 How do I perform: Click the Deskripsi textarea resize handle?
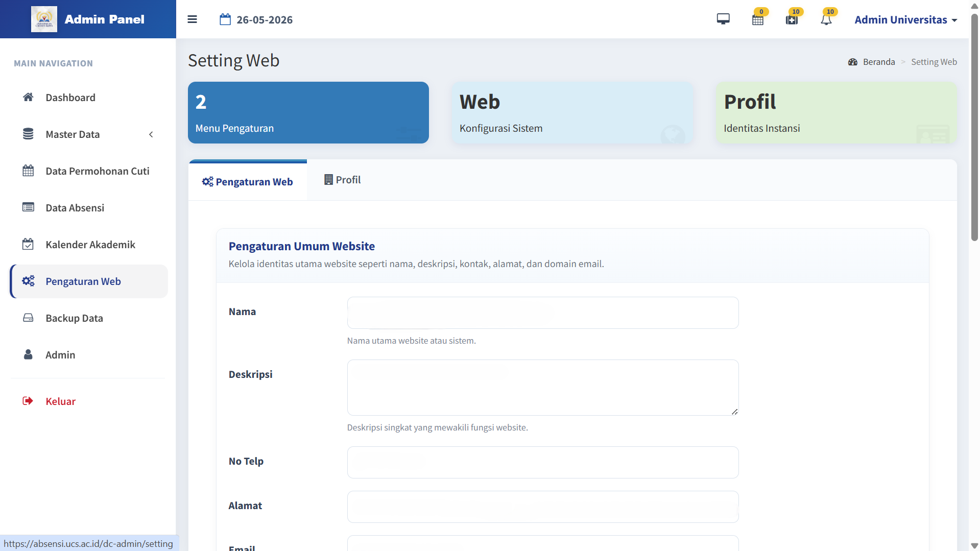(x=734, y=412)
